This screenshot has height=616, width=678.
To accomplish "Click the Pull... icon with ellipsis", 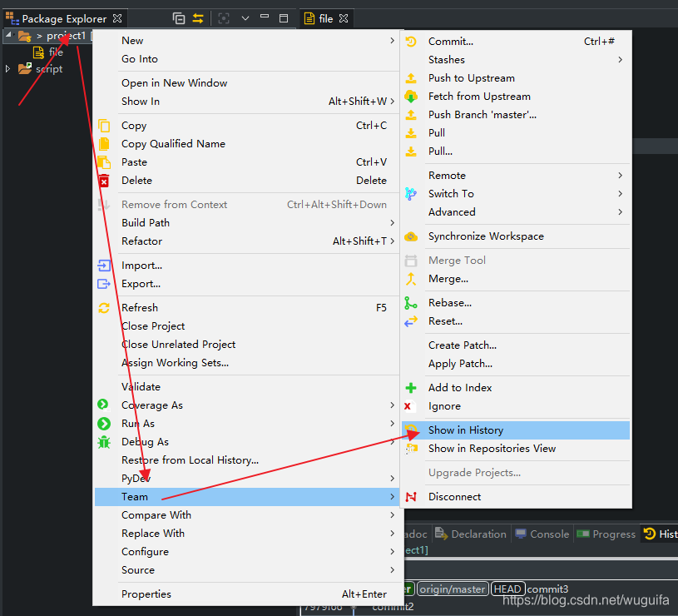I will pos(411,152).
